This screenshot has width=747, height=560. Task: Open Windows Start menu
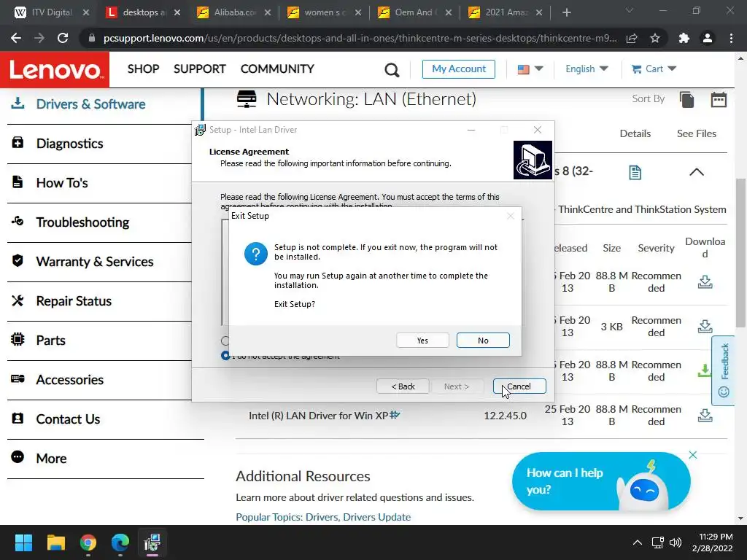[23, 542]
